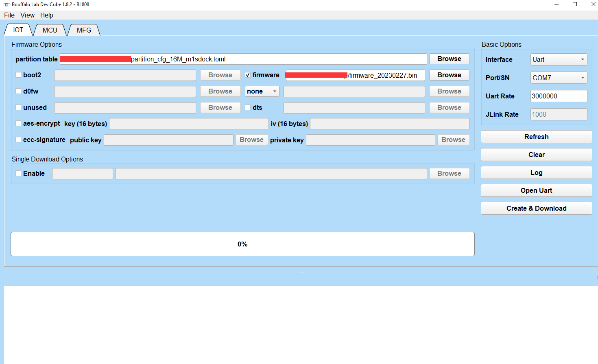Switch to the MCU tab
The height and width of the screenshot is (364, 598).
pos(50,30)
